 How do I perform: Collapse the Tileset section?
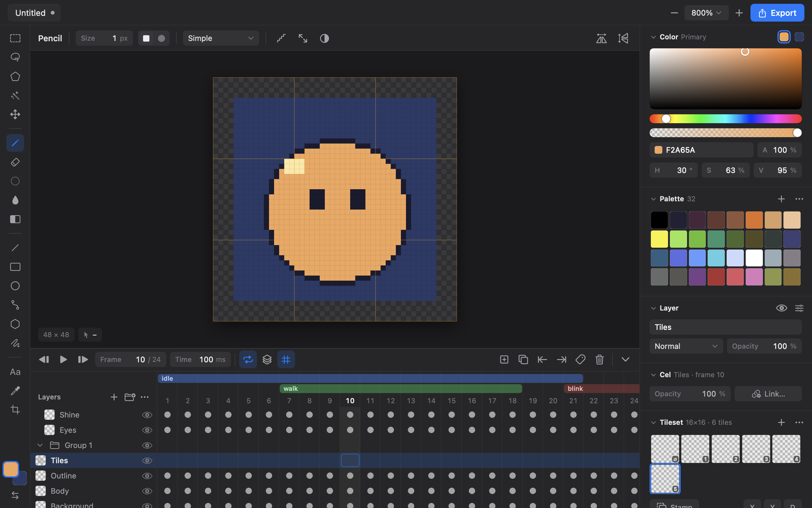click(x=653, y=422)
